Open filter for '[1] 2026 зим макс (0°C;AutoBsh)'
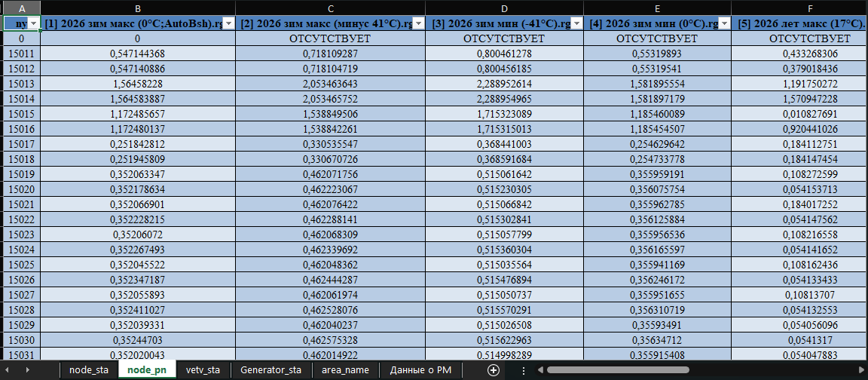Screen dimensions: 868x380 coord(228,24)
